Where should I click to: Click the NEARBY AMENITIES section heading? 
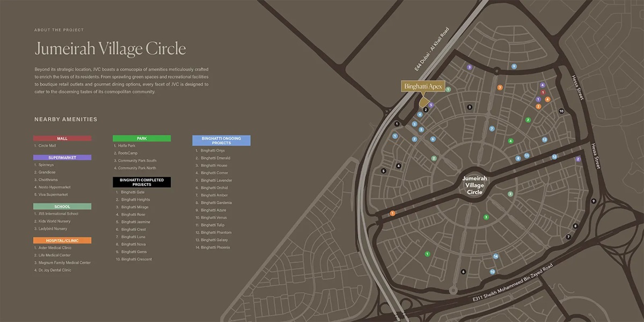[66, 119]
